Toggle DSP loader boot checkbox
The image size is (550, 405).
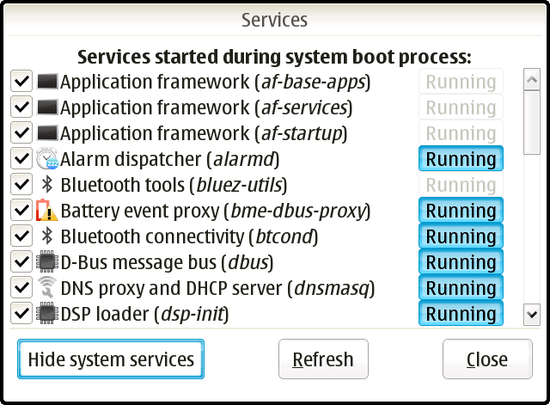tap(21, 313)
